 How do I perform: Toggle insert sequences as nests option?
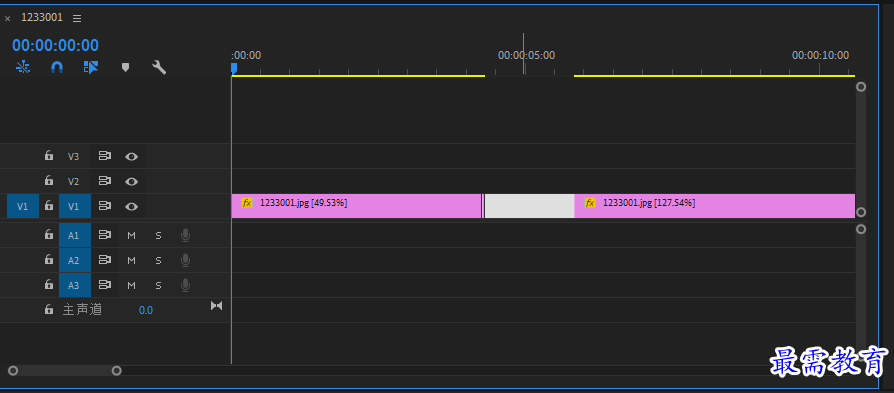tap(23, 67)
